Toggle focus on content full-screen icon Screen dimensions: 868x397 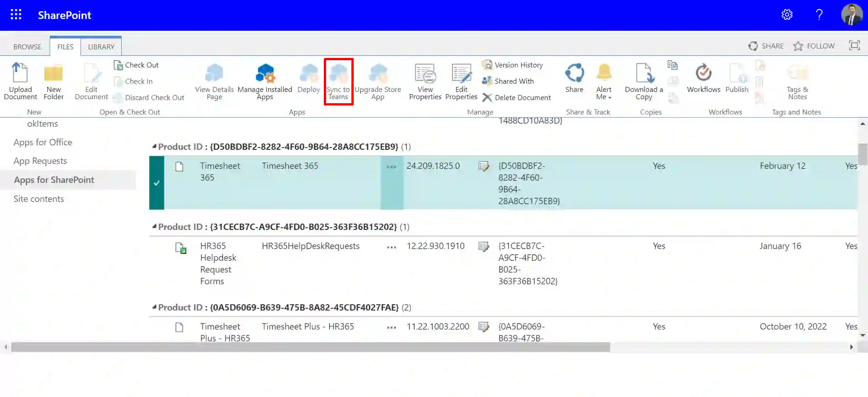[x=854, y=45]
